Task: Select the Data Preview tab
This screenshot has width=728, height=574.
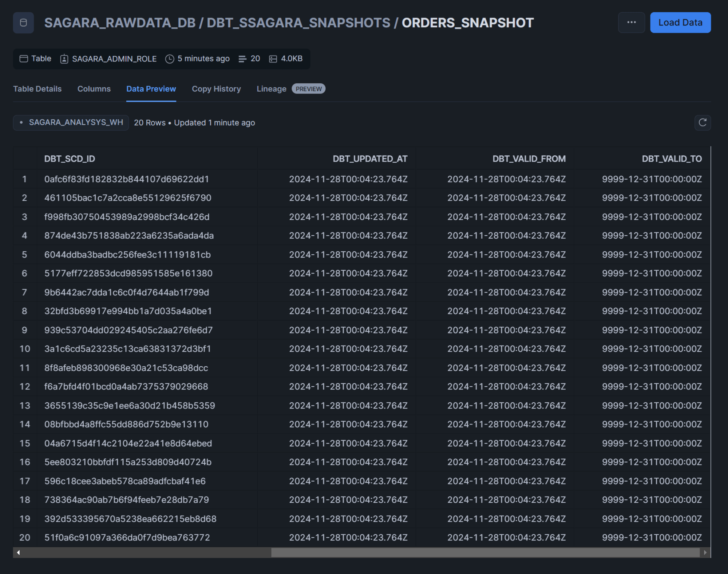Action: point(151,89)
